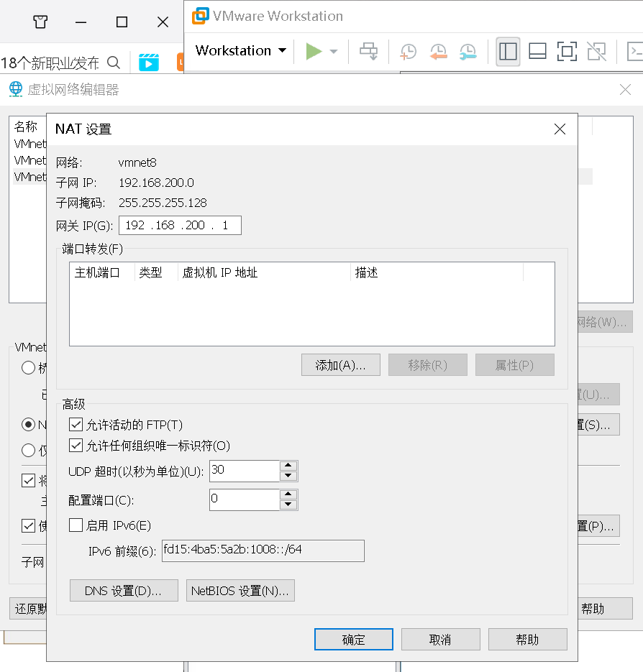Select the host-only radio button behind dialog
The width and height of the screenshot is (643, 672).
28,451
